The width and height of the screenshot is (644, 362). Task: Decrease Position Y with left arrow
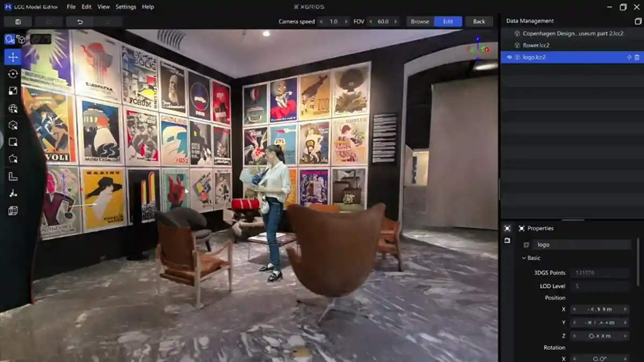pyautogui.click(x=574, y=323)
